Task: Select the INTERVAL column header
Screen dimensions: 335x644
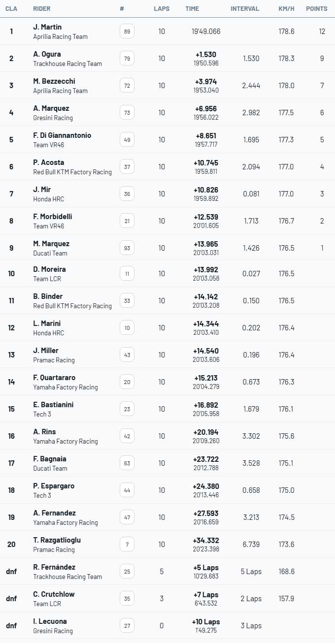Action: 245,9
